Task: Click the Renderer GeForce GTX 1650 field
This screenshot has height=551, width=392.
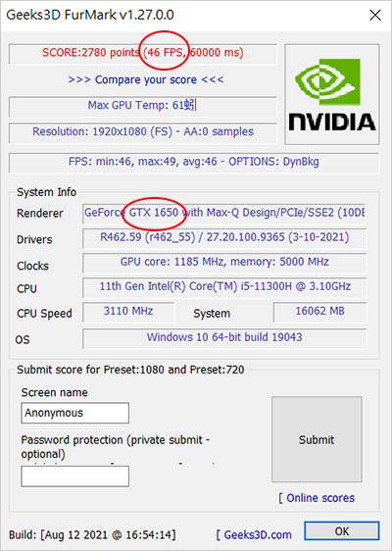Action: point(224,214)
